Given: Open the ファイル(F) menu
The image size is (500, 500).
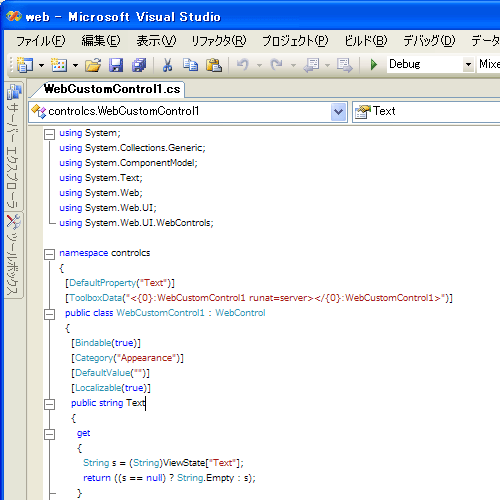Looking at the screenshot, I should click(x=41, y=41).
